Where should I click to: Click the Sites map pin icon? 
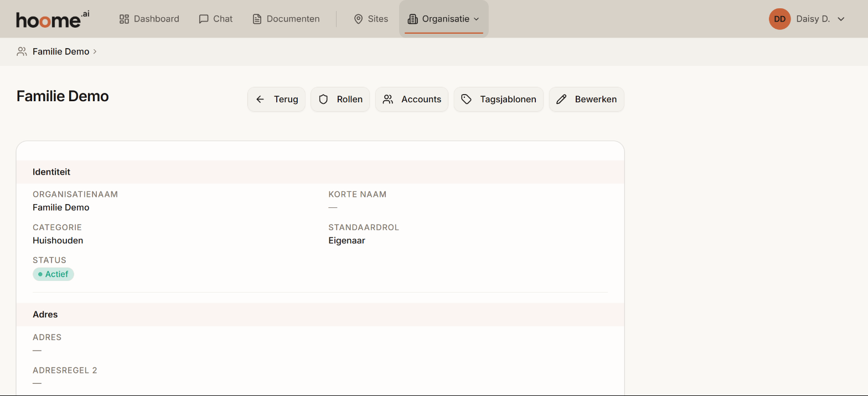358,19
